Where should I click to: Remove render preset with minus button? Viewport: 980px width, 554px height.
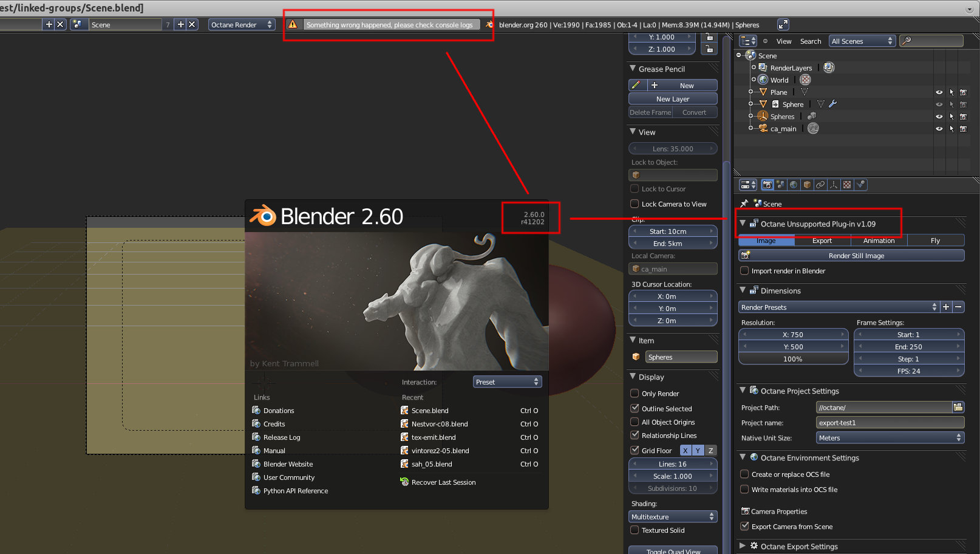958,307
